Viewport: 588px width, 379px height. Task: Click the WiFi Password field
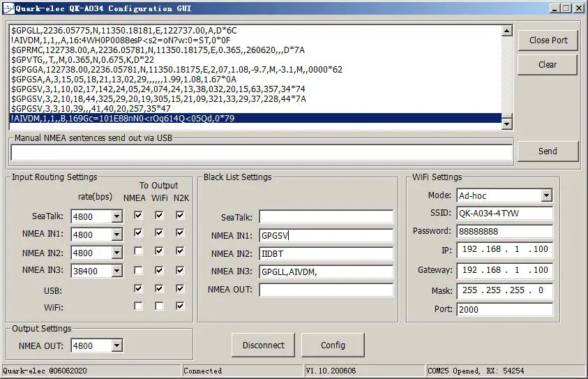[x=504, y=231]
